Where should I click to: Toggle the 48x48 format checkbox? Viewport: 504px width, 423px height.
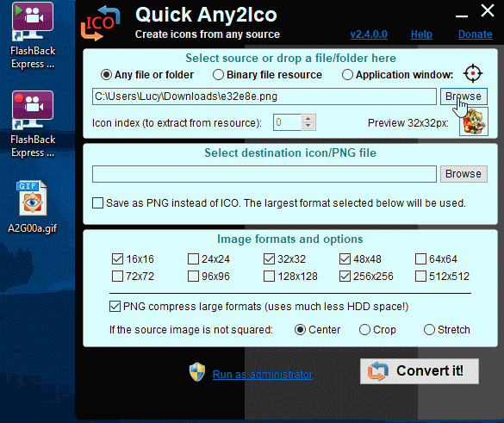pyautogui.click(x=345, y=258)
